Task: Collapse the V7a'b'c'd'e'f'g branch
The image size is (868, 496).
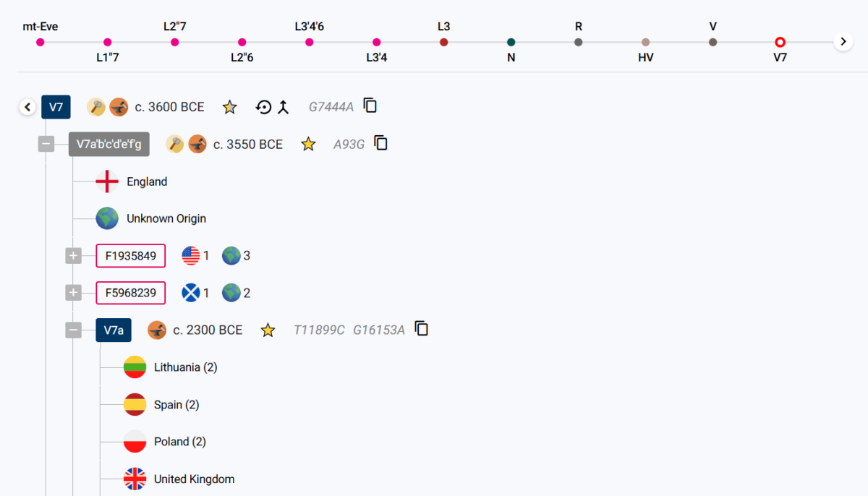Action: (x=46, y=144)
